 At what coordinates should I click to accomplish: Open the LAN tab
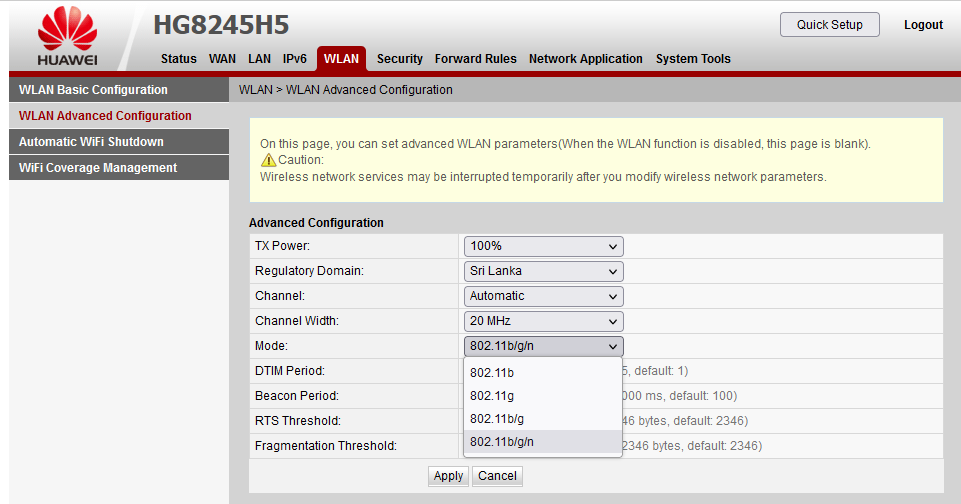point(259,59)
